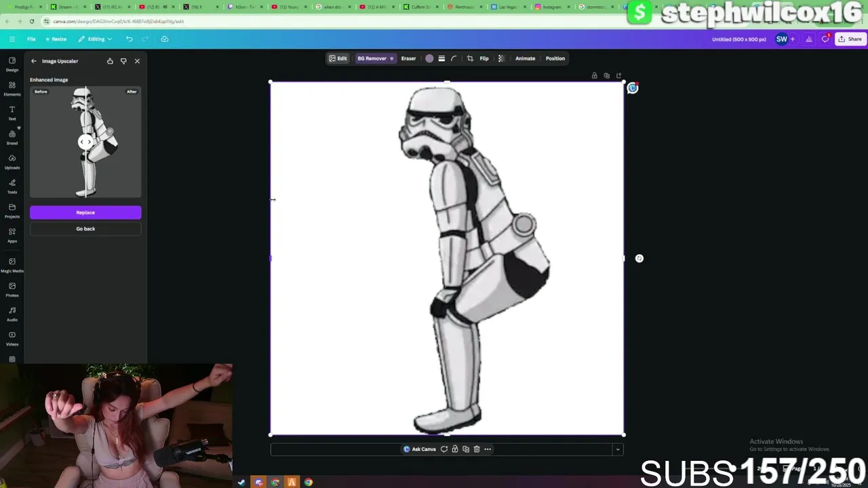
Task: Open the Uploads sidebar tab
Action: point(12,162)
